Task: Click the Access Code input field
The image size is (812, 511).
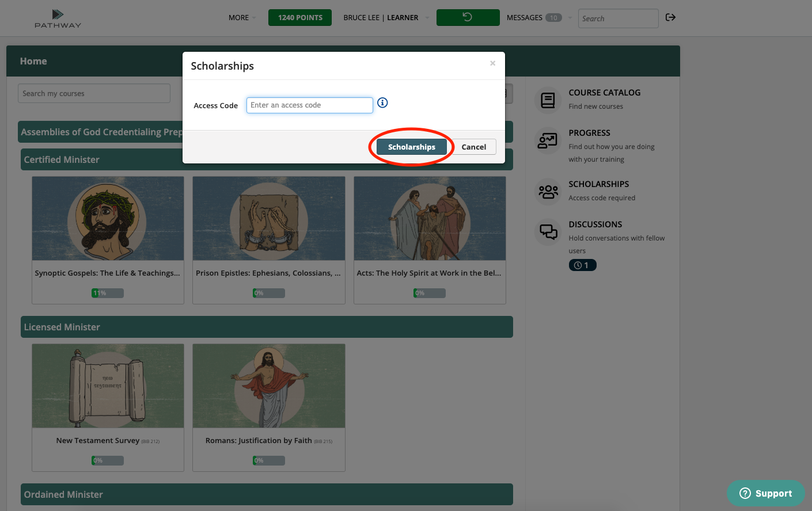Action: click(x=309, y=105)
